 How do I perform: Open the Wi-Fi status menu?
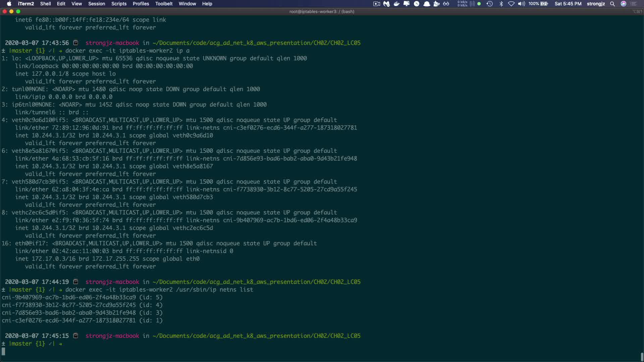511,4
